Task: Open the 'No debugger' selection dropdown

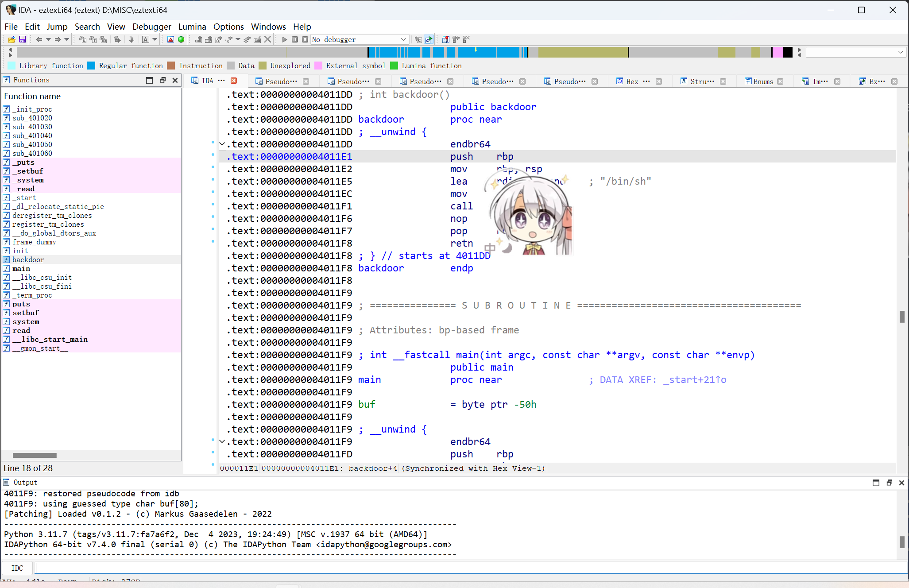Action: point(359,39)
